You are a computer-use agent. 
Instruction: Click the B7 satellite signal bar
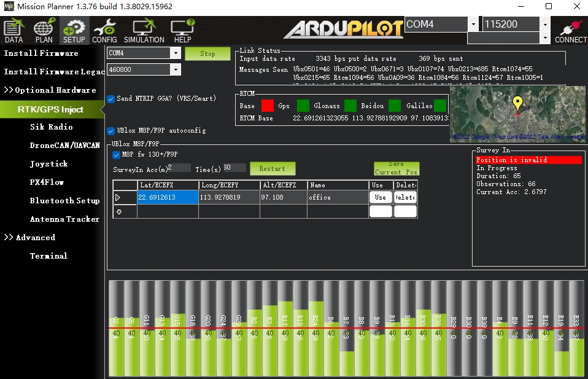pyautogui.click(x=347, y=329)
